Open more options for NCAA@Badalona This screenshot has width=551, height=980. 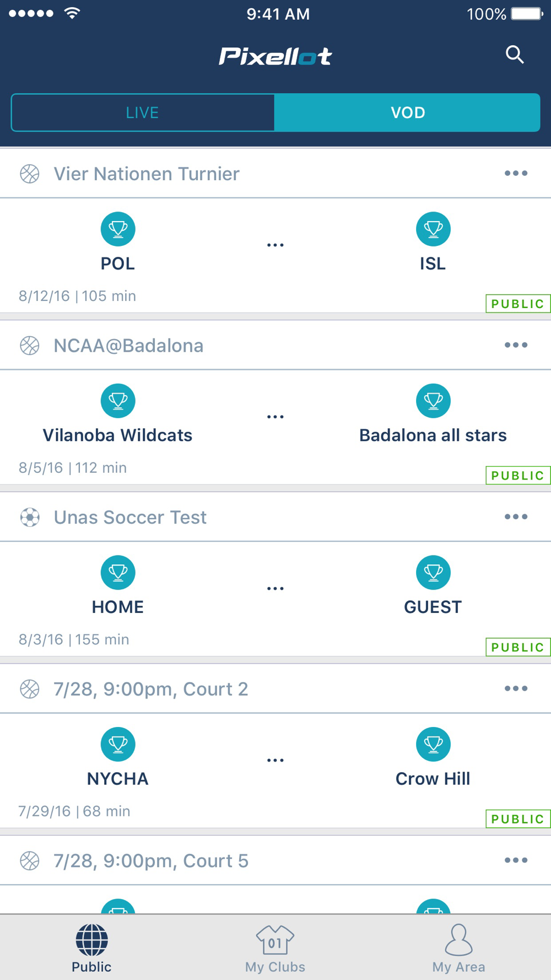pos(516,345)
